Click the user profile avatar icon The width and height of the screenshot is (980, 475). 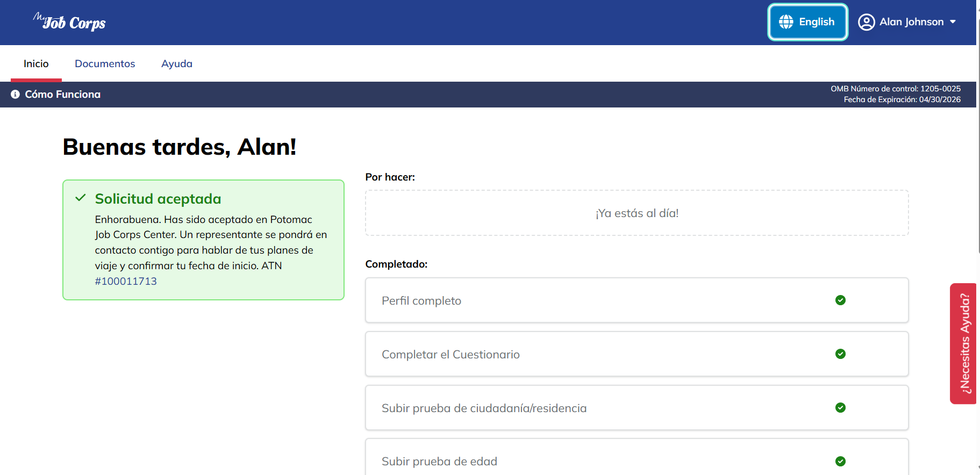coord(866,22)
